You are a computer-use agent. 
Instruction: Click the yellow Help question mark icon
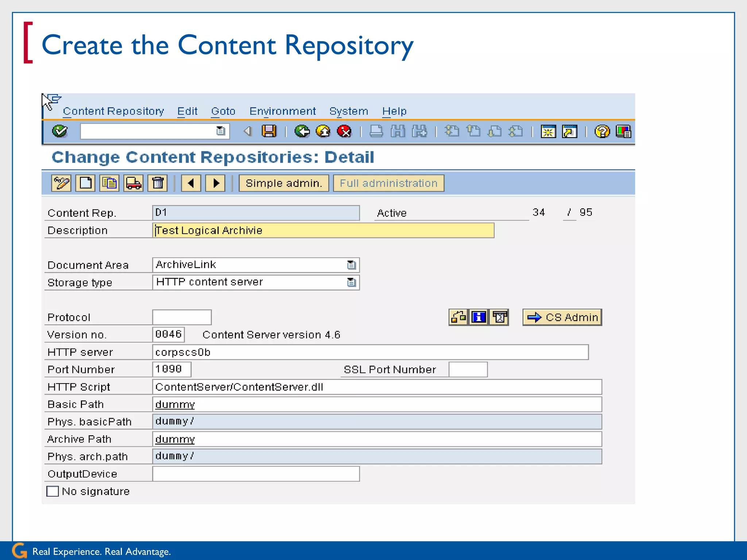(x=602, y=131)
